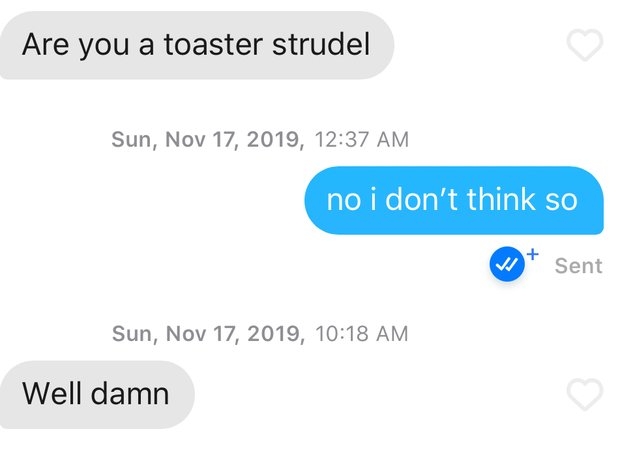Like the "Are you a toaster strudel" message

(x=585, y=45)
